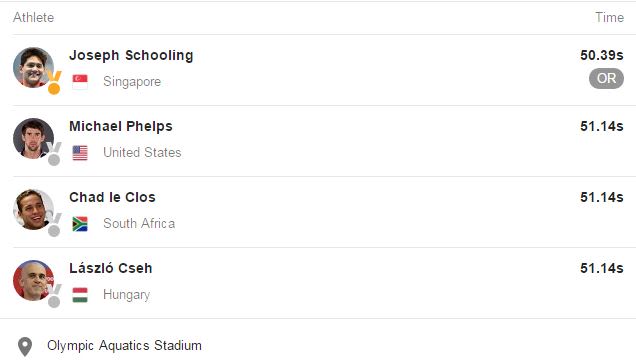Click the gold medal icon beside Joseph Schooling
This screenshot has width=636, height=362.
[54, 82]
